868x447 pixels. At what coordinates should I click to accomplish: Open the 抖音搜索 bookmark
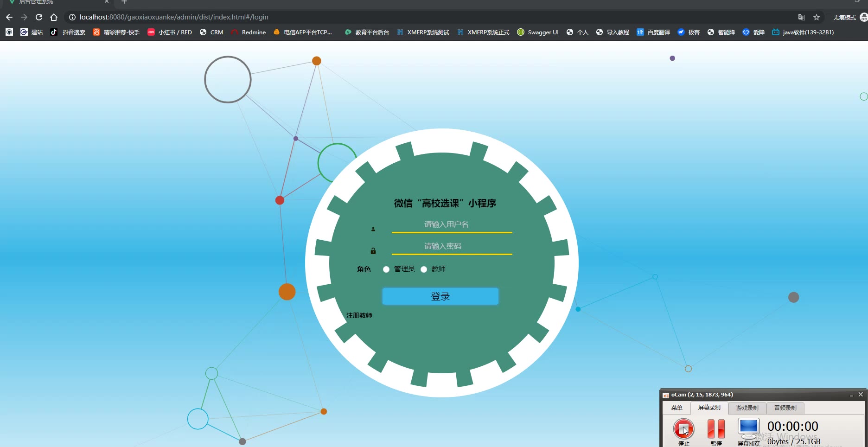pos(68,32)
